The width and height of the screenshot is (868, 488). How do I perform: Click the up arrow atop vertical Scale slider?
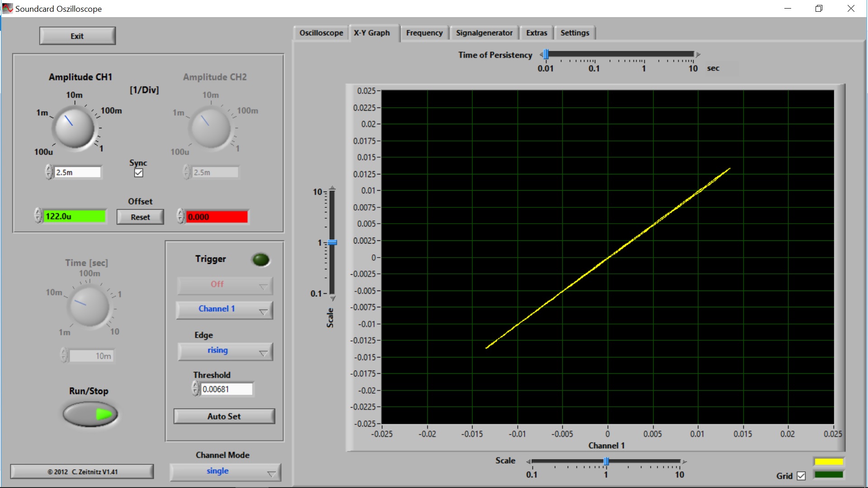click(332, 187)
